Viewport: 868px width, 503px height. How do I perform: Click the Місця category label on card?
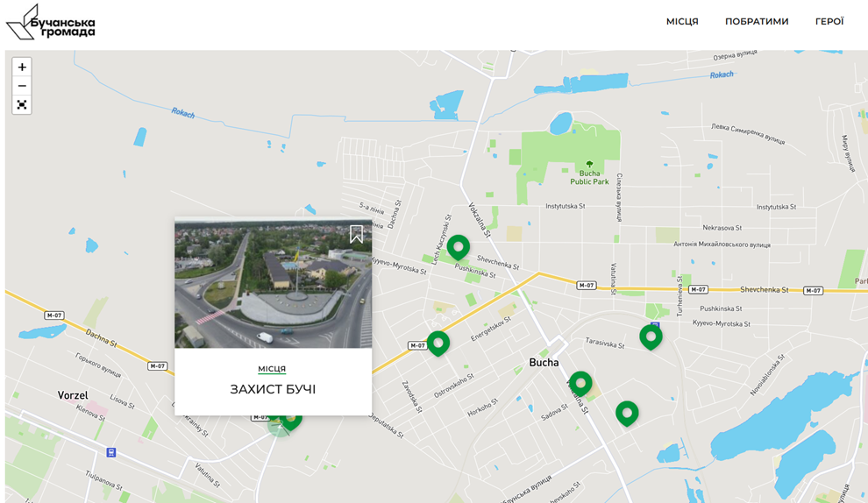pos(272,369)
